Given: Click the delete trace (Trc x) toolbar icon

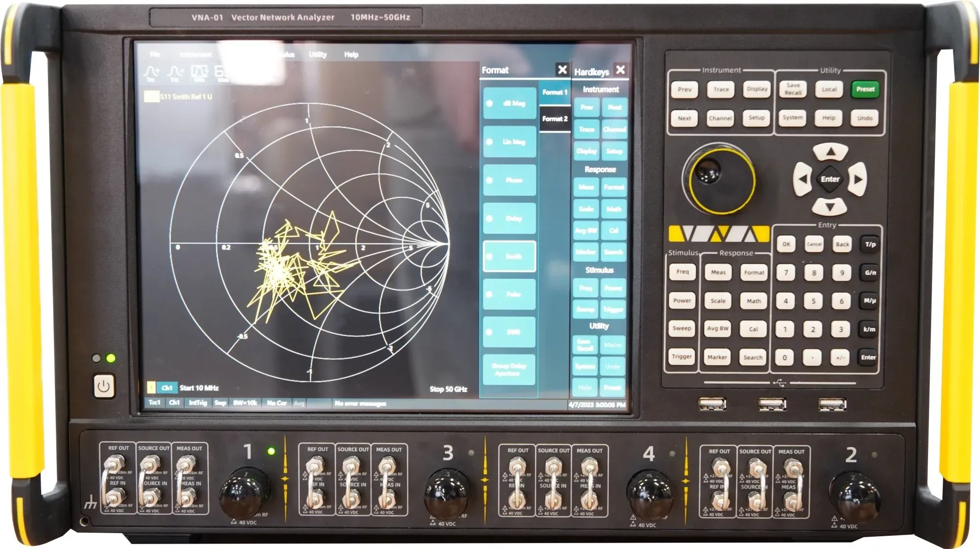Looking at the screenshot, I should coord(175,73).
